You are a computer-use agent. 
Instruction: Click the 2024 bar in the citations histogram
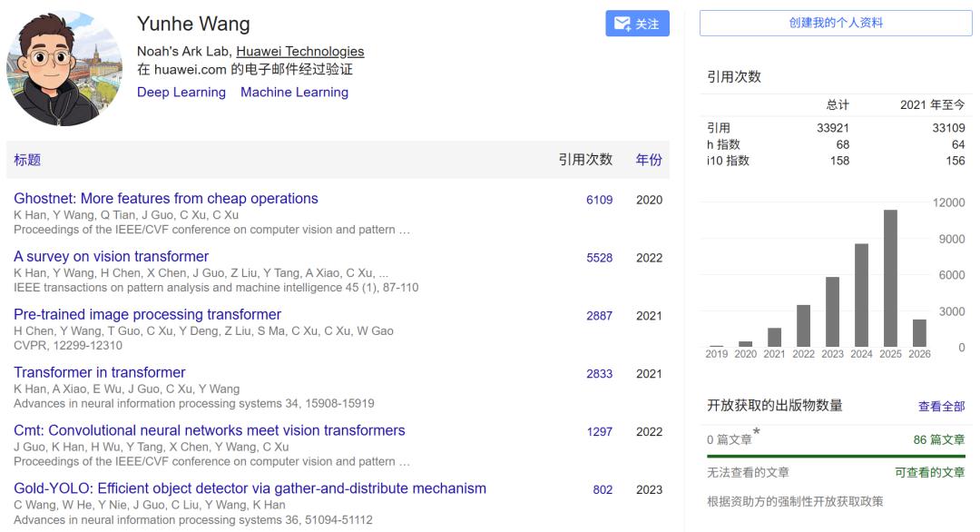click(x=861, y=295)
